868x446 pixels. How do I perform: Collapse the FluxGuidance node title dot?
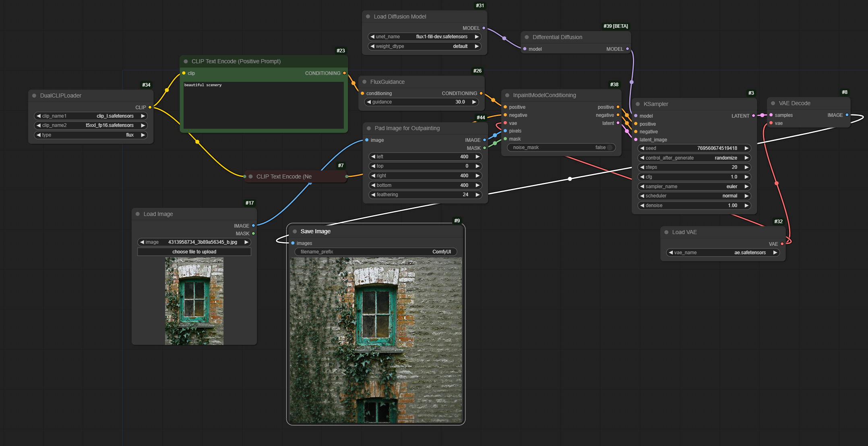click(364, 82)
